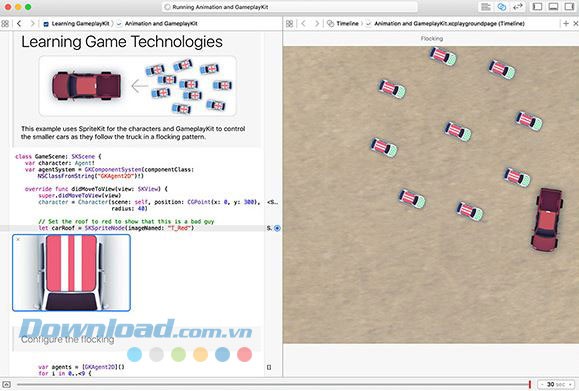Close the inline car roof result

tap(18, 240)
